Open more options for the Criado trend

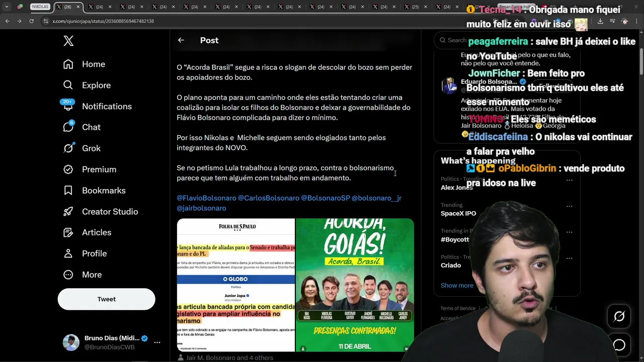[569, 258]
